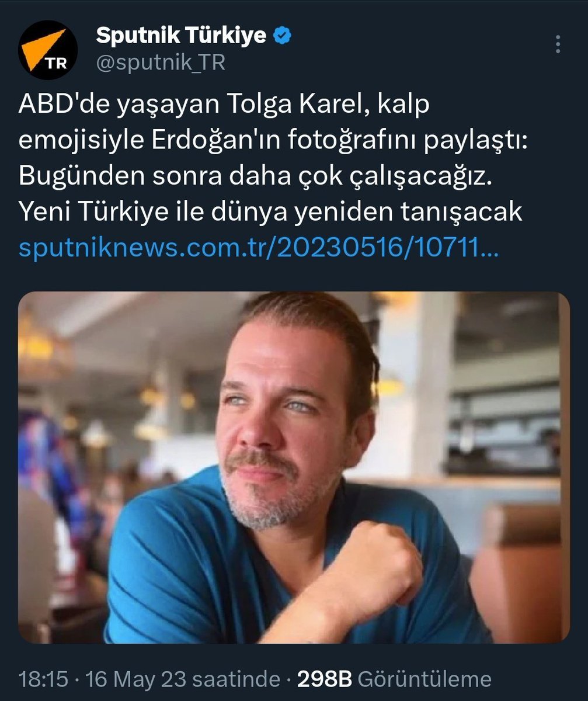
Task: Click the 18:15 timestamp
Action: click(43, 680)
